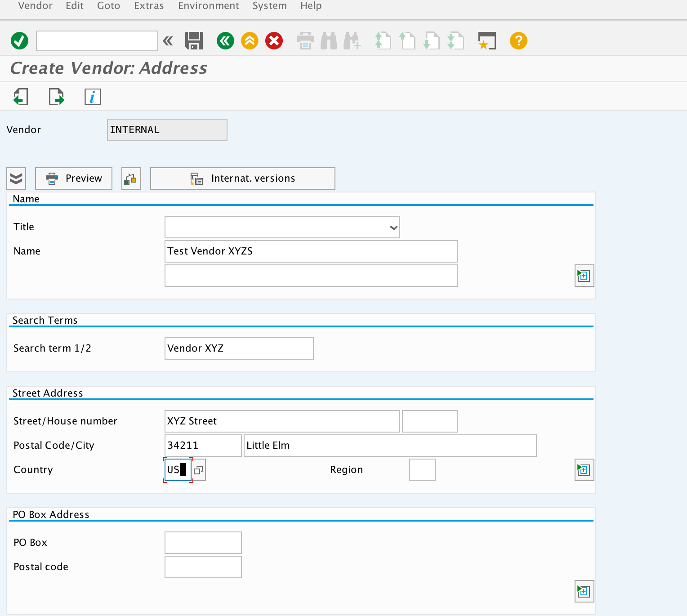Expand more fields in Street Address section
This screenshot has width=687, height=616.
pyautogui.click(x=584, y=470)
